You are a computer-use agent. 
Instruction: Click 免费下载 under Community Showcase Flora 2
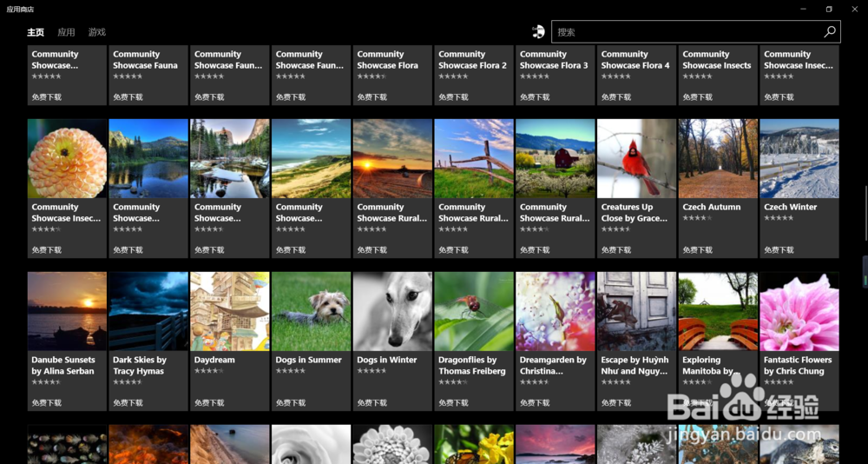(453, 97)
